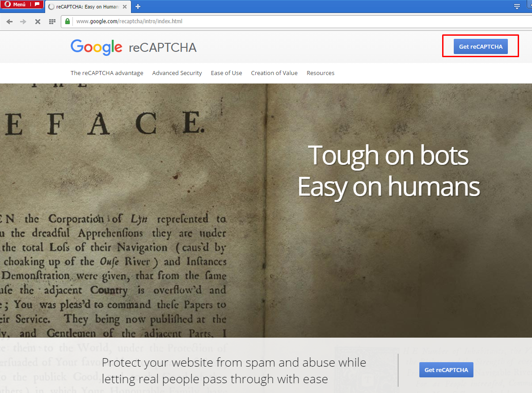Click the tab loading spinner icon
This screenshot has height=393, width=532.
click(x=51, y=7)
